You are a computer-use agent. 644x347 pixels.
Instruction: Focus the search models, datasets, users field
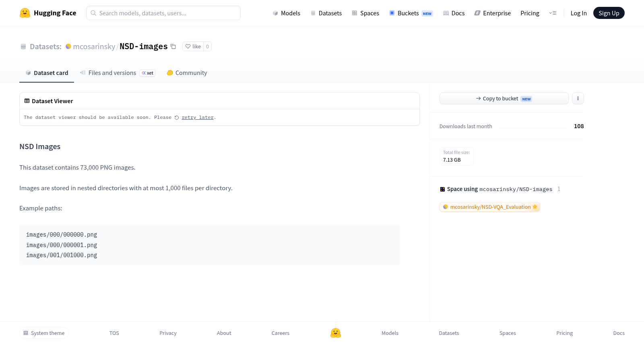[x=163, y=13]
